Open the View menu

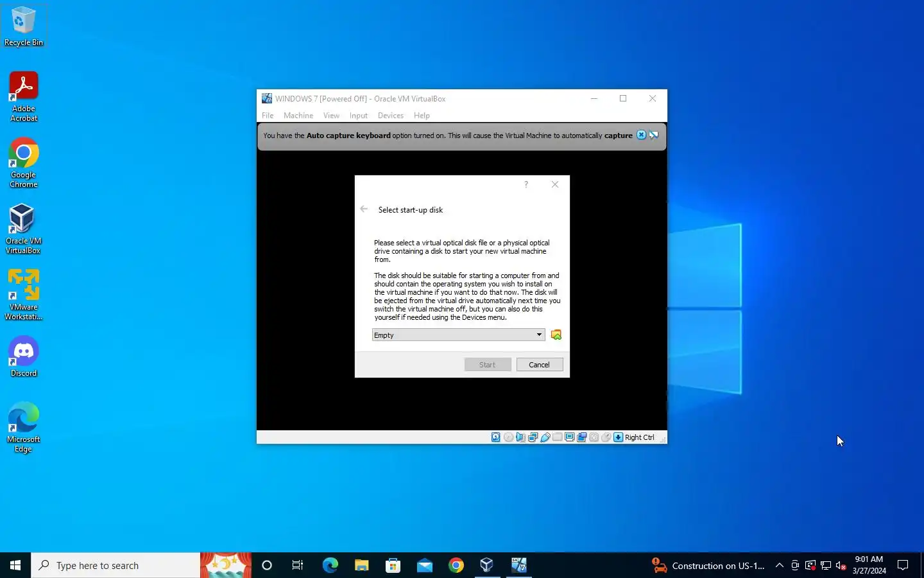click(331, 116)
